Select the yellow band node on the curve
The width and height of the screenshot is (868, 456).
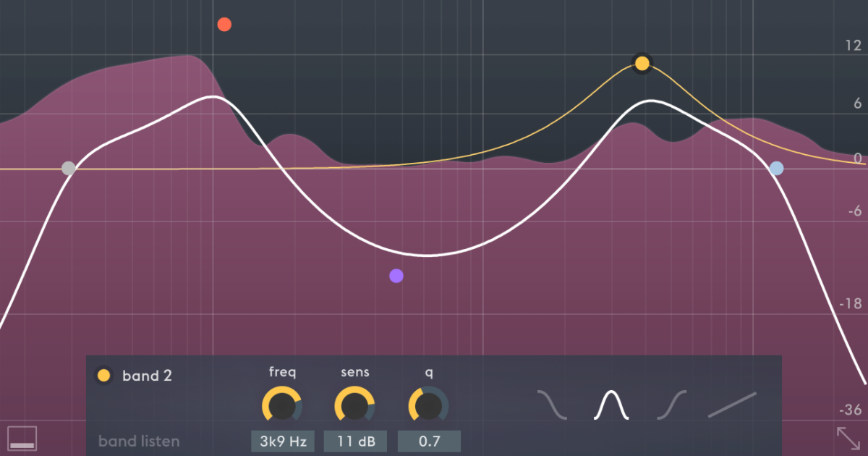point(642,64)
